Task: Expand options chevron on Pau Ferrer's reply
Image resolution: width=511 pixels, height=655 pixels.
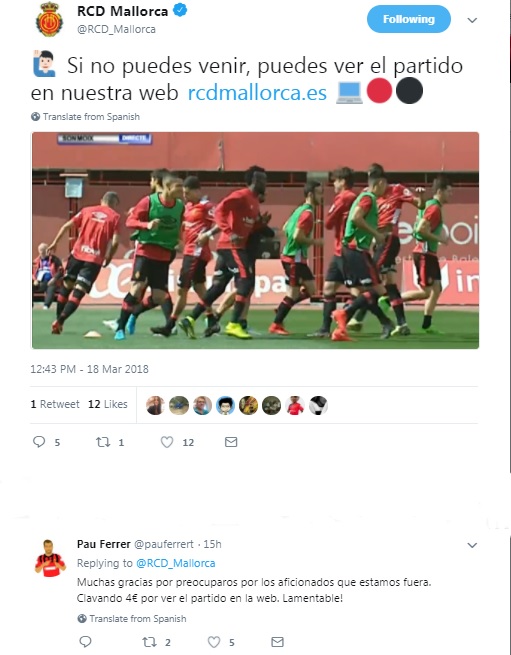Action: coord(472,545)
